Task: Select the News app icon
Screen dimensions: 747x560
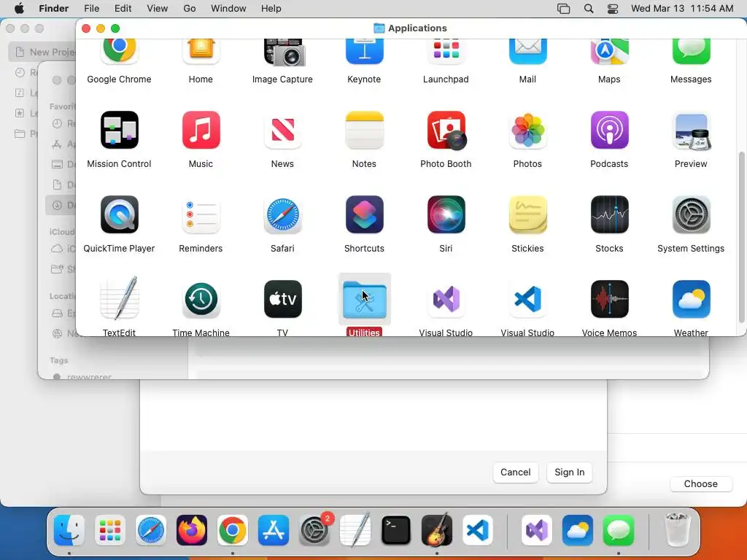Action: (282, 130)
